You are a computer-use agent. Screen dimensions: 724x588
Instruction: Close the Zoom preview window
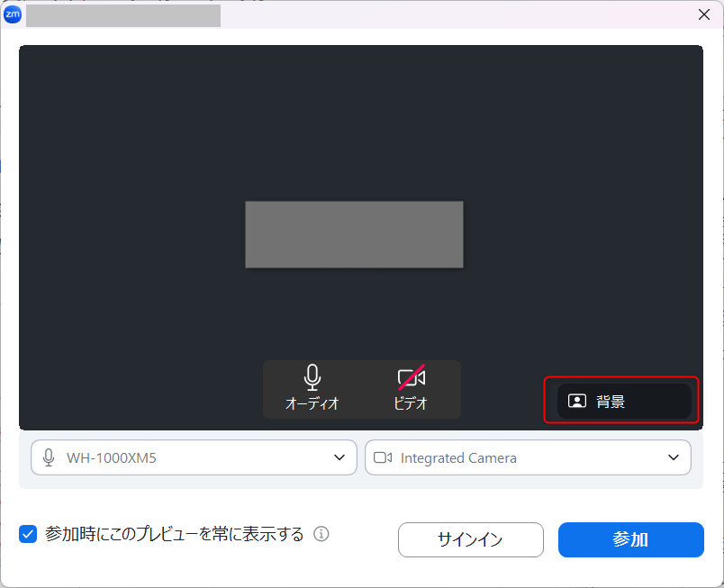coord(703,14)
